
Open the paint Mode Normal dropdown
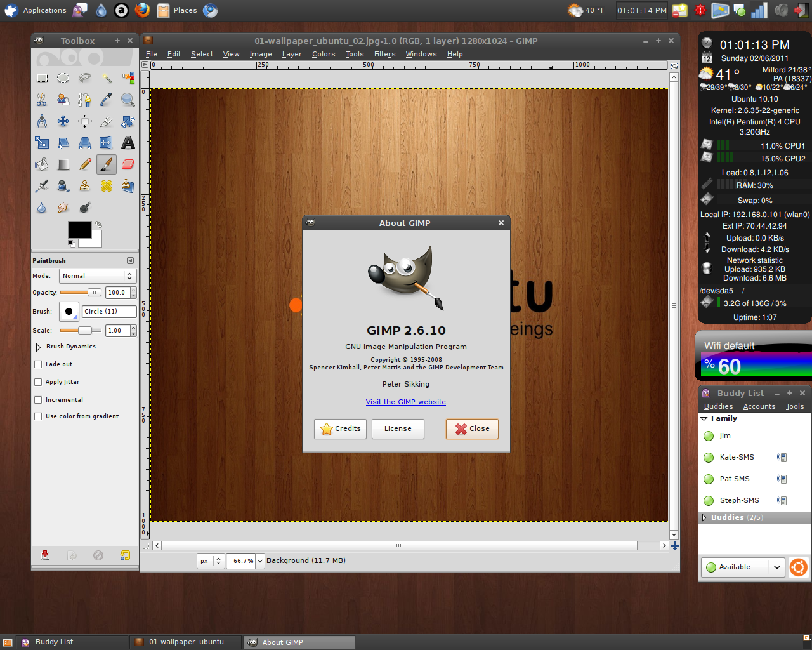click(98, 276)
